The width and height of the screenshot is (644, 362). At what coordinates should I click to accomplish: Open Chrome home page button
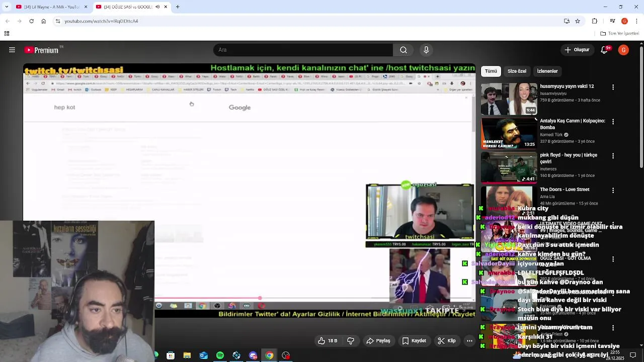pyautogui.click(x=43, y=21)
